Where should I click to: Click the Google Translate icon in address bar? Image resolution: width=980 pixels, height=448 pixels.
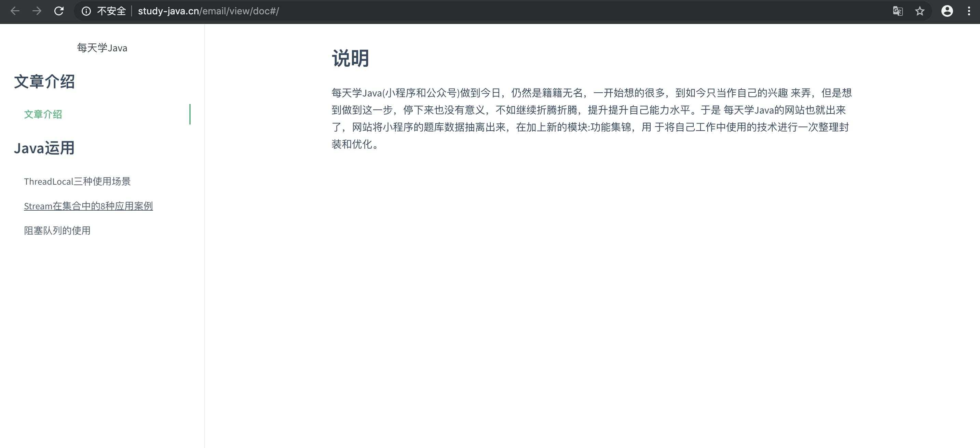(x=898, y=11)
